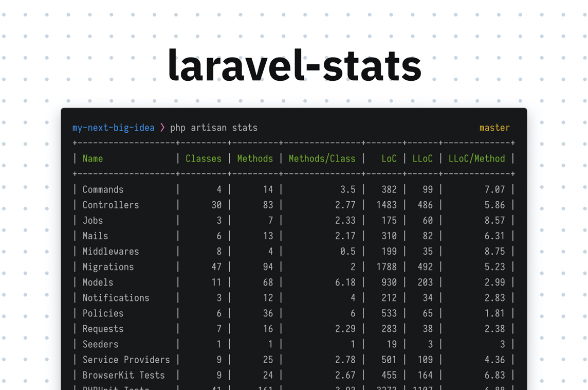Click Migrations Classes value 47
This screenshot has width=588, height=390.
(216, 267)
